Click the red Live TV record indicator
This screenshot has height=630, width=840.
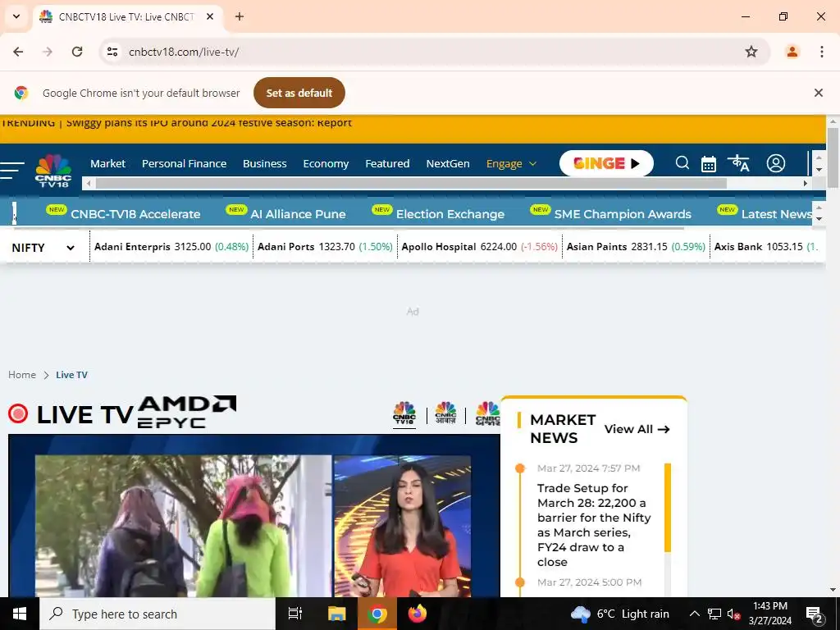pyautogui.click(x=18, y=413)
